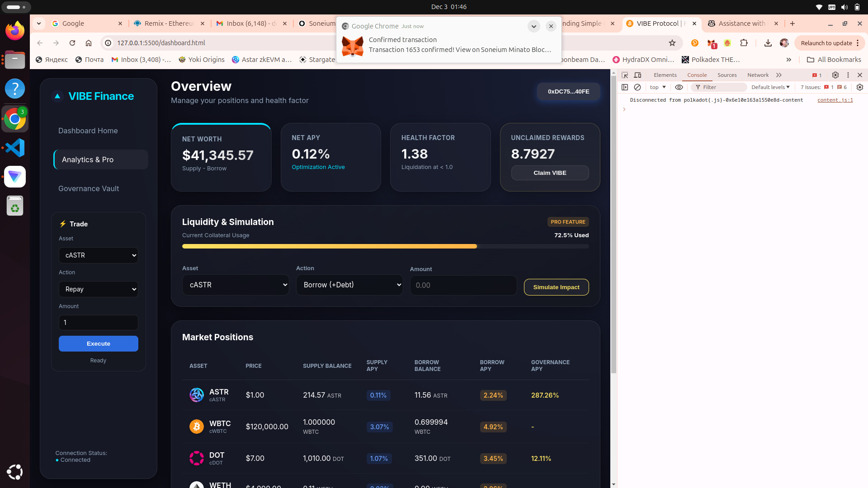The height and width of the screenshot is (488, 868).
Task: Open Governance Vault in sidebar
Action: pos(89,188)
